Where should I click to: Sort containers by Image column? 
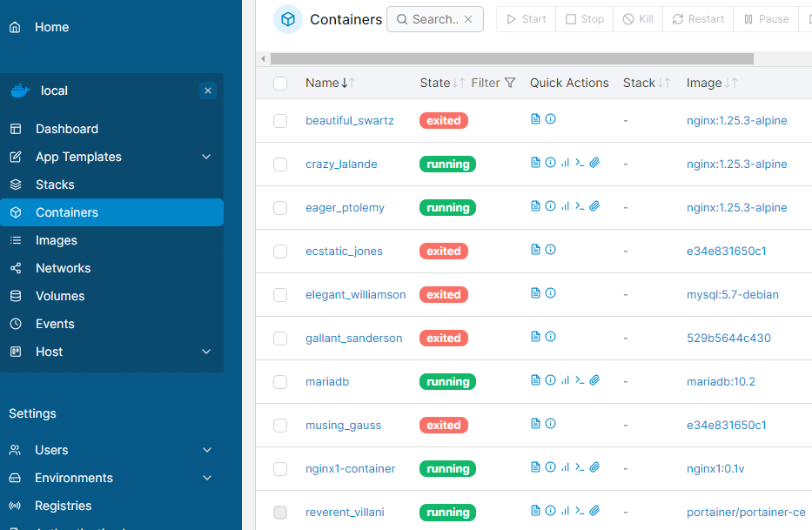712,83
